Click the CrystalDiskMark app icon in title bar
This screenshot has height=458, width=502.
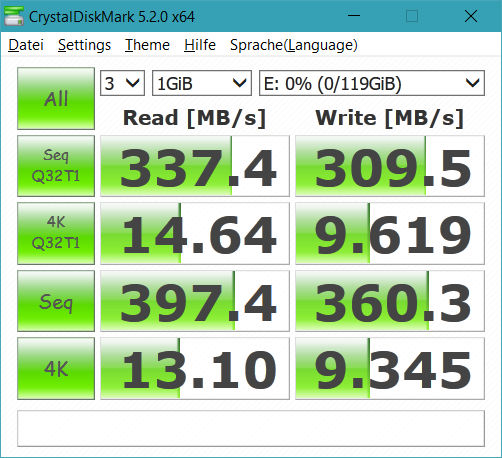pos(14,16)
